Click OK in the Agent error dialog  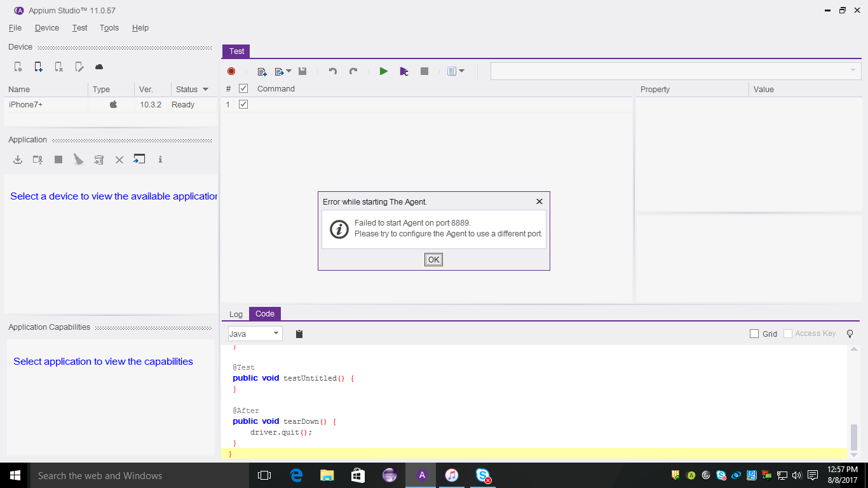(x=433, y=259)
